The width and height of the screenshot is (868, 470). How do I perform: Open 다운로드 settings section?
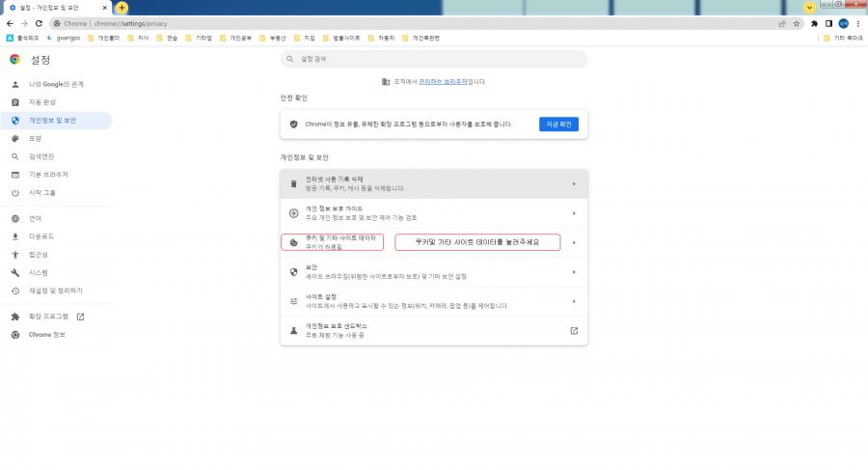41,235
